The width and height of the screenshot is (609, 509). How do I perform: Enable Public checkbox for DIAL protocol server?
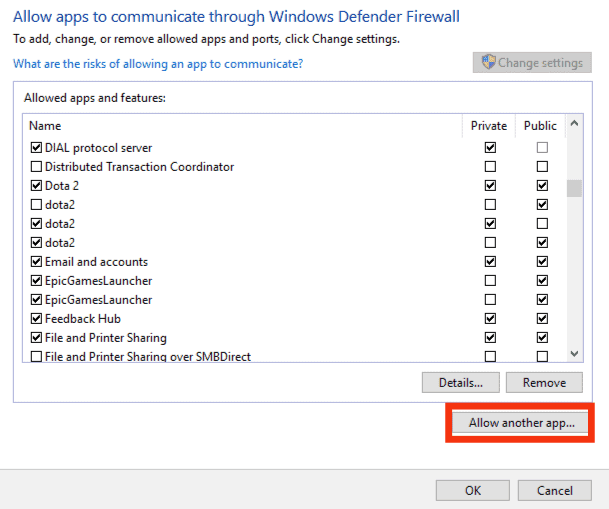click(x=542, y=148)
